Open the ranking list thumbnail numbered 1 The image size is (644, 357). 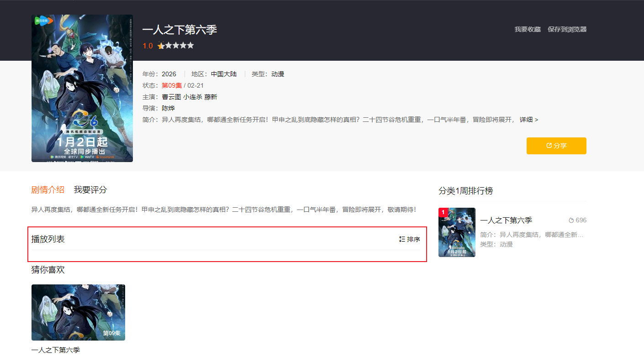(x=457, y=232)
